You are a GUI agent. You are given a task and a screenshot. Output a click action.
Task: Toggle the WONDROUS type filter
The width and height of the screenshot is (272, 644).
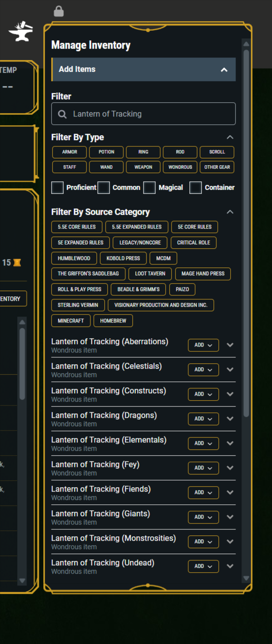click(x=180, y=167)
